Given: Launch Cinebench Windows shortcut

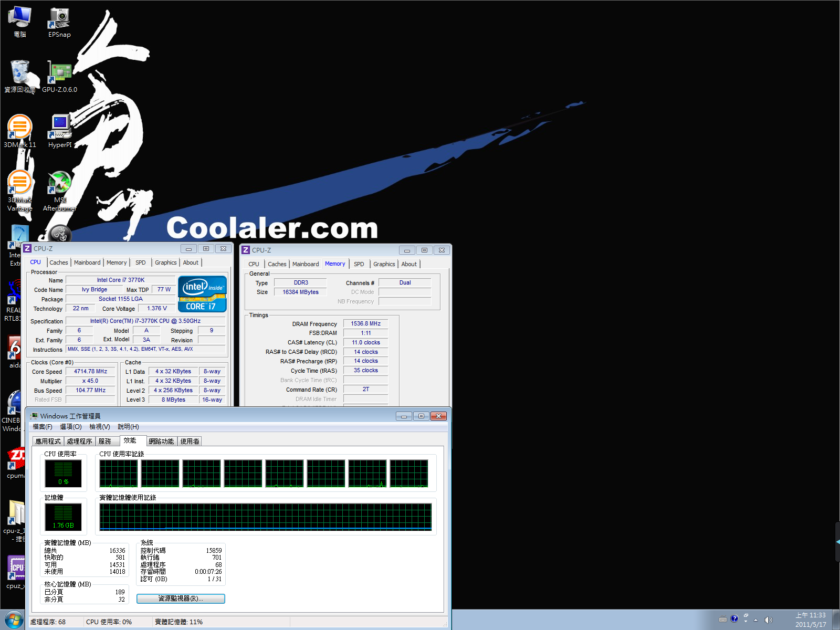Looking at the screenshot, I should point(13,411).
